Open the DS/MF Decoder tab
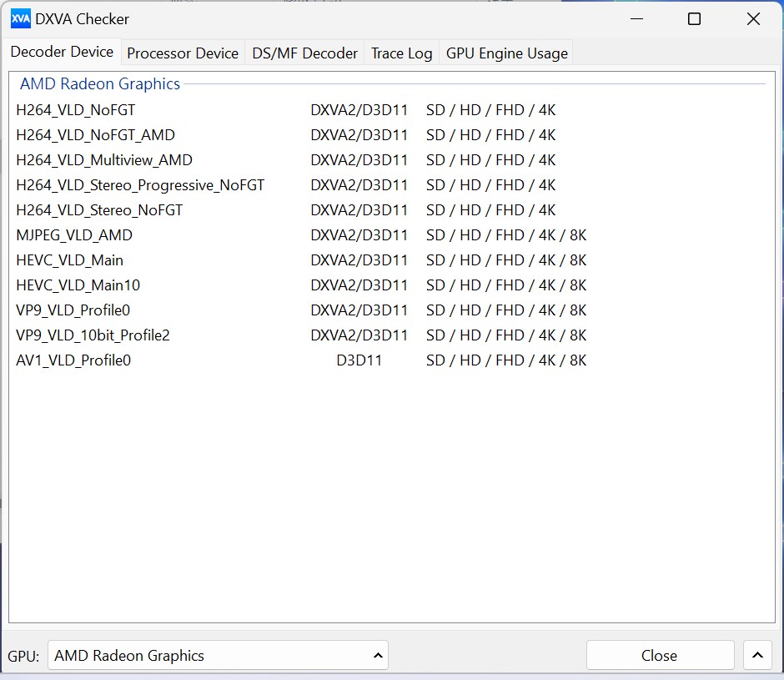Viewport: 784px width, 680px height. pyautogui.click(x=304, y=53)
